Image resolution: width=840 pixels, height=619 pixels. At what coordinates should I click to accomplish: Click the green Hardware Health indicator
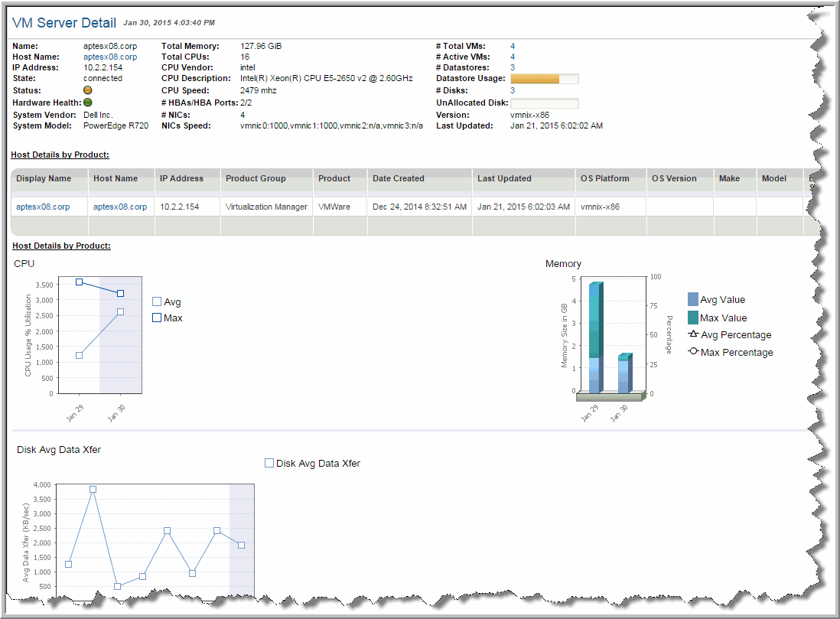87,103
